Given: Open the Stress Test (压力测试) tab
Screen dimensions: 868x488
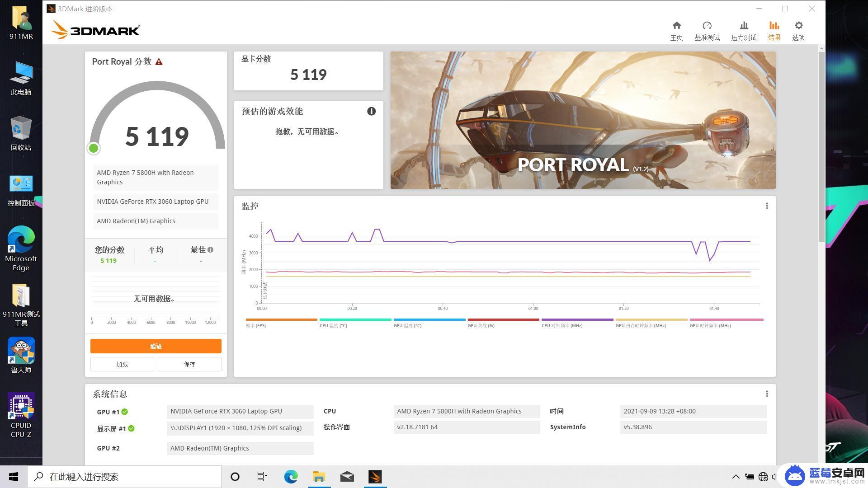Looking at the screenshot, I should [x=744, y=31].
